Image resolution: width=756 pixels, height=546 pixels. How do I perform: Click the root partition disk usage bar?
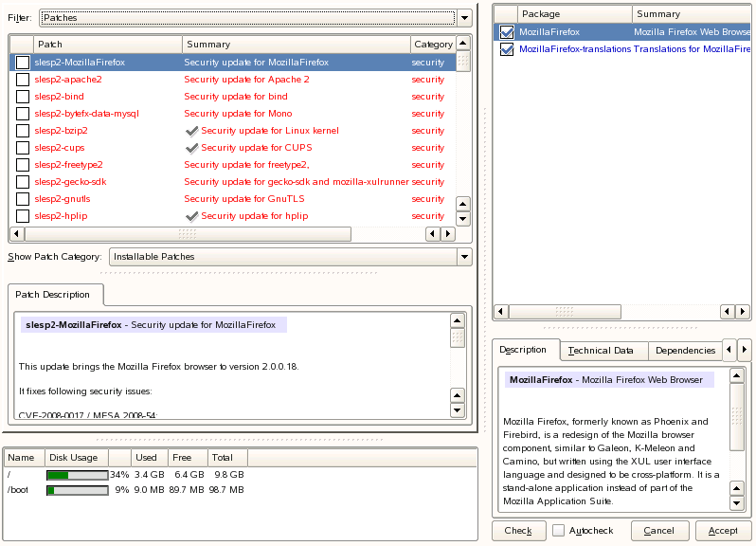tap(77, 475)
